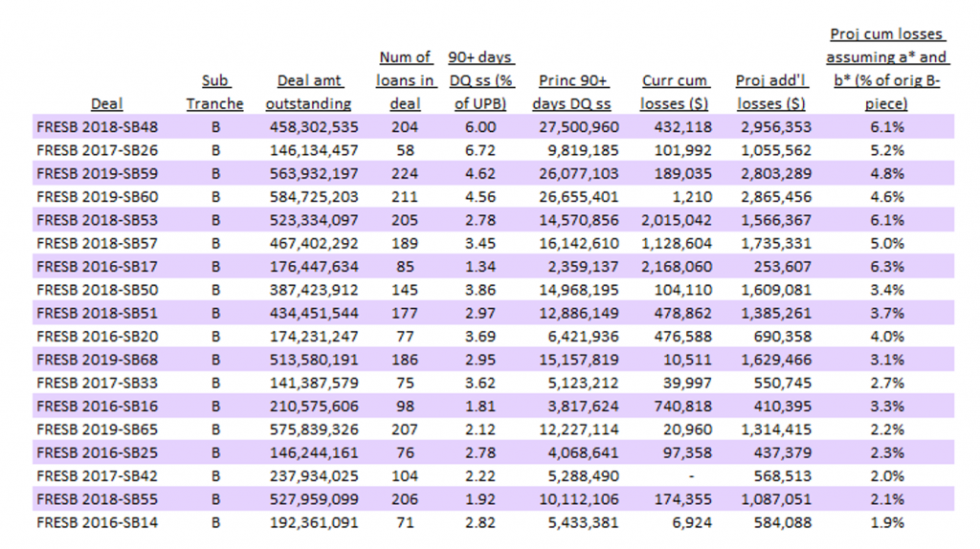Click the Deal column header
The width and height of the screenshot is (980, 549).
click(106, 103)
